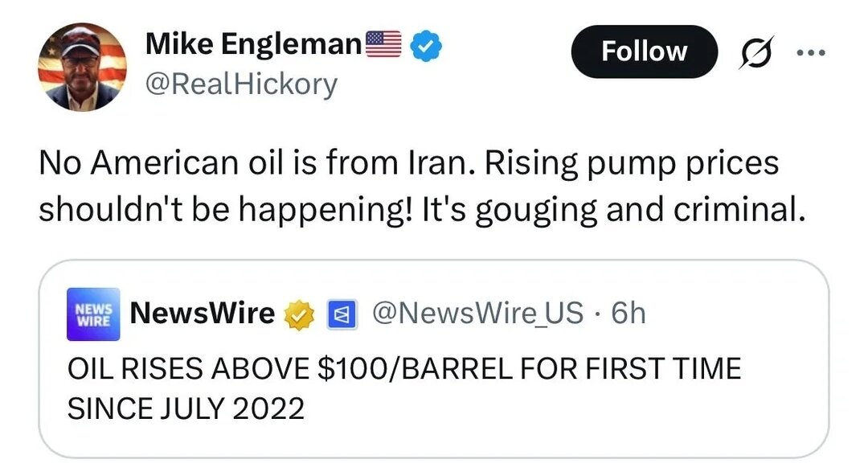The width and height of the screenshot is (868, 476).
Task: Click the Mike Engleman display name
Action: coord(253,46)
